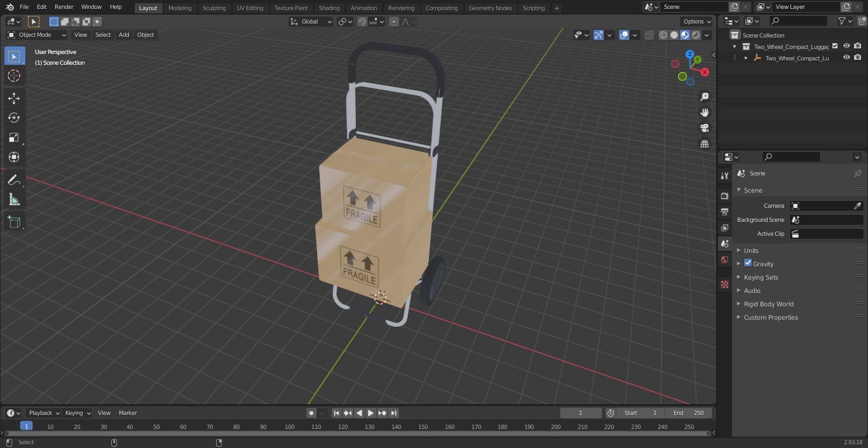Choose the Add Cube tool

tap(14, 222)
